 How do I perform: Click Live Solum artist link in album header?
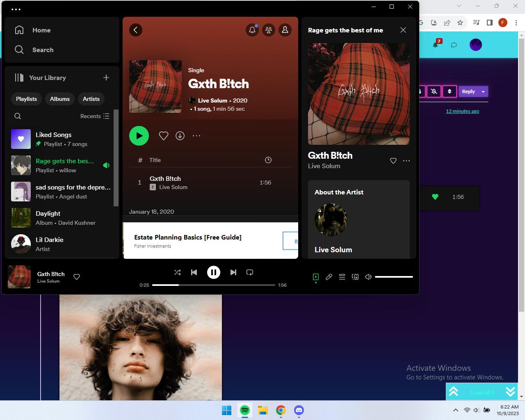[x=212, y=100]
